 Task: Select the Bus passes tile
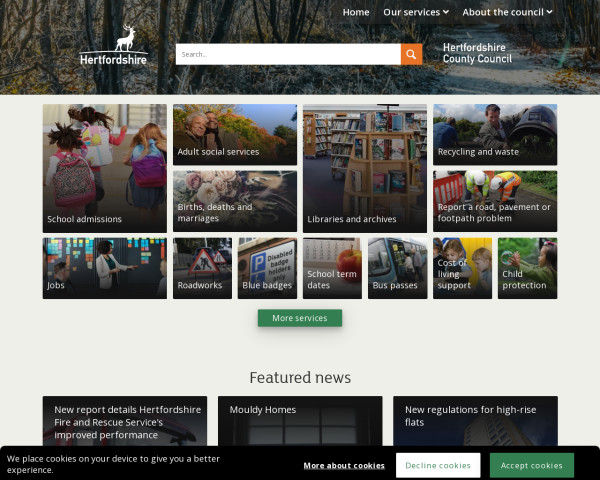tap(397, 268)
